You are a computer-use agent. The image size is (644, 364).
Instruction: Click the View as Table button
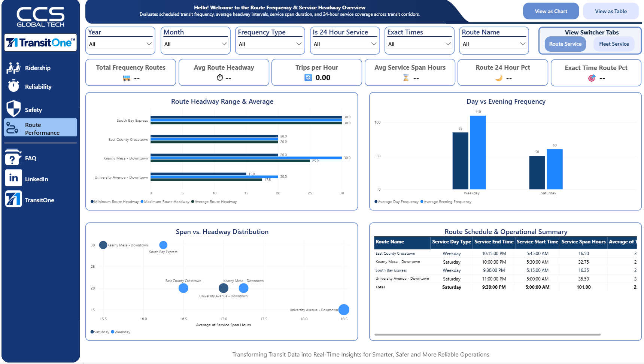pyautogui.click(x=611, y=11)
